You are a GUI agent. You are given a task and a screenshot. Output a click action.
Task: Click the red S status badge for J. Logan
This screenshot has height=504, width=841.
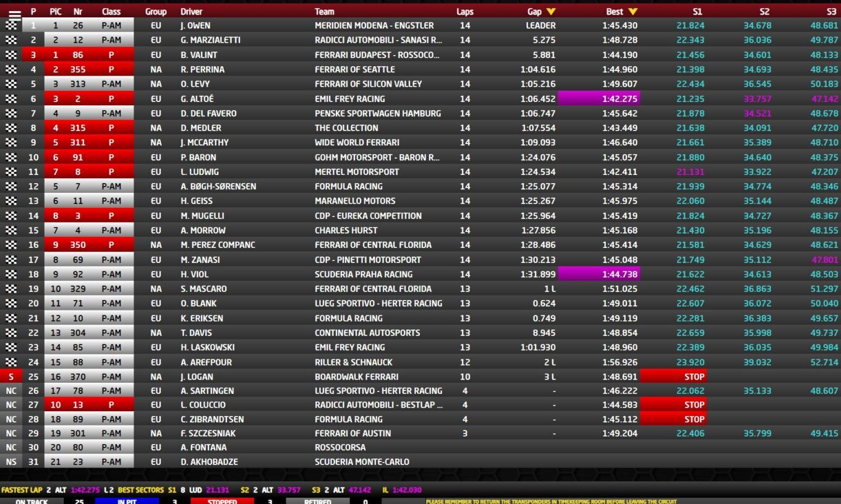click(11, 377)
